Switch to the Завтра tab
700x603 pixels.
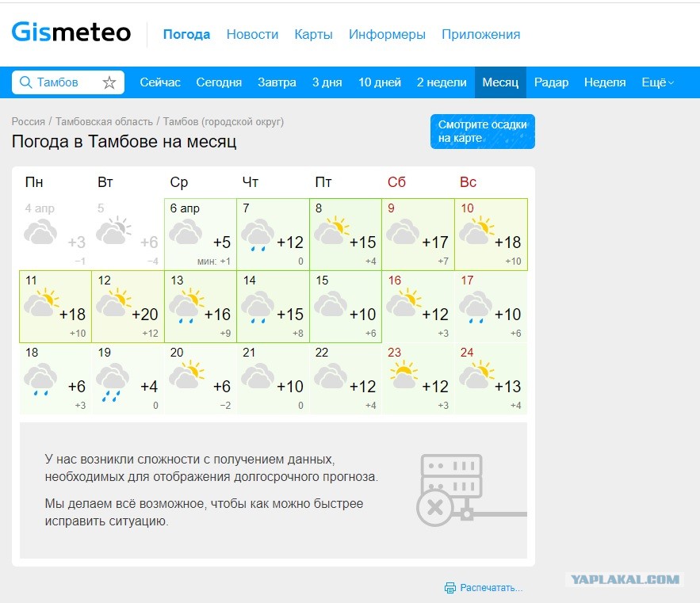click(277, 82)
